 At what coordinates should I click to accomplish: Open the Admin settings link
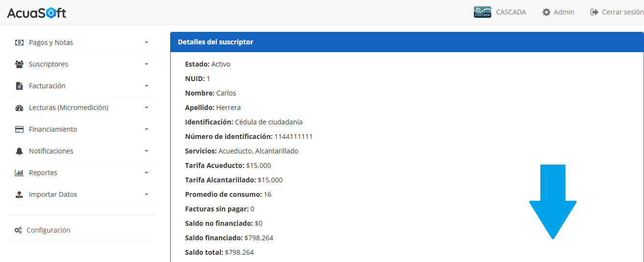558,12
